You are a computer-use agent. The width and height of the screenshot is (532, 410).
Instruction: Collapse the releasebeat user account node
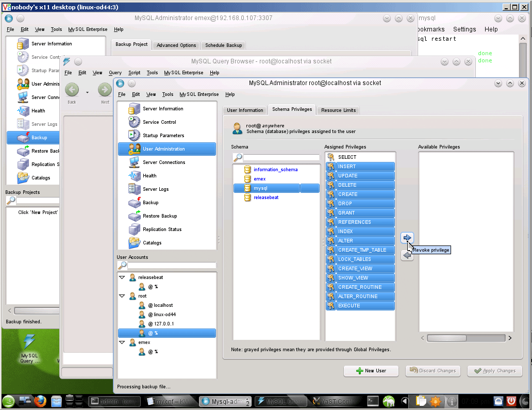click(x=122, y=277)
